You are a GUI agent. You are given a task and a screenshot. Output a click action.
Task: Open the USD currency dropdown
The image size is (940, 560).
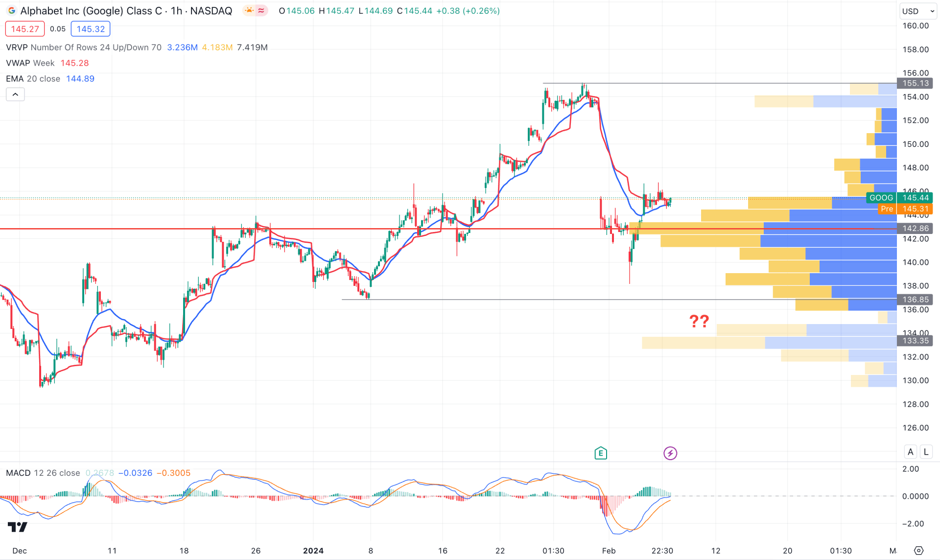[x=918, y=11]
